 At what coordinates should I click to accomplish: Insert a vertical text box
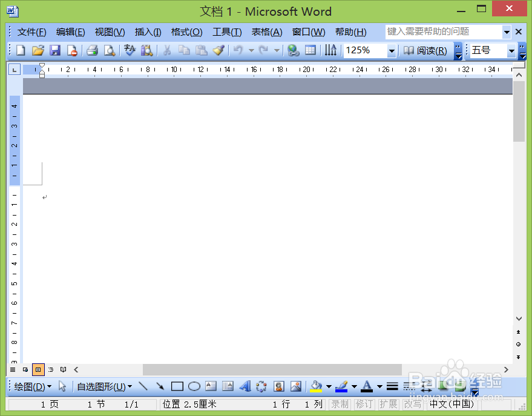[x=228, y=386]
